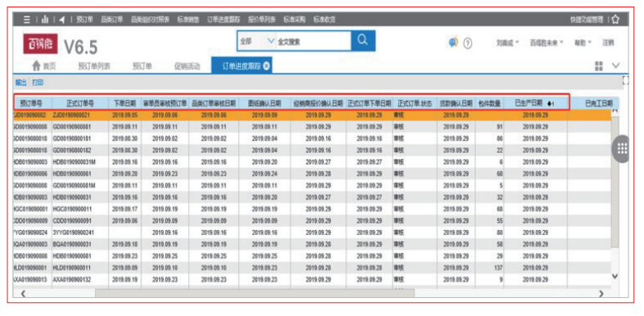This screenshot has height=316, width=644.
Task: Click the fullscreen expand corner icon
Action: (625, 79)
